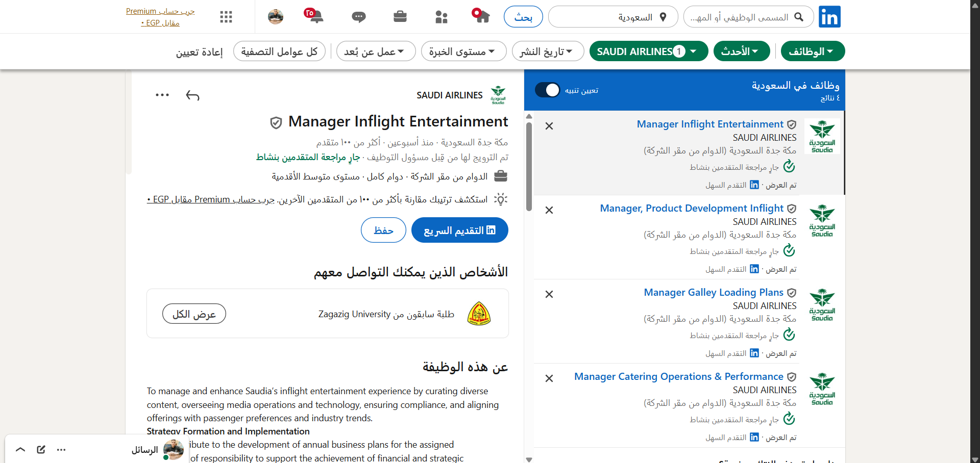The image size is (980, 463).
Task: Open كل عوامل التصفية all filters
Action: point(279,52)
